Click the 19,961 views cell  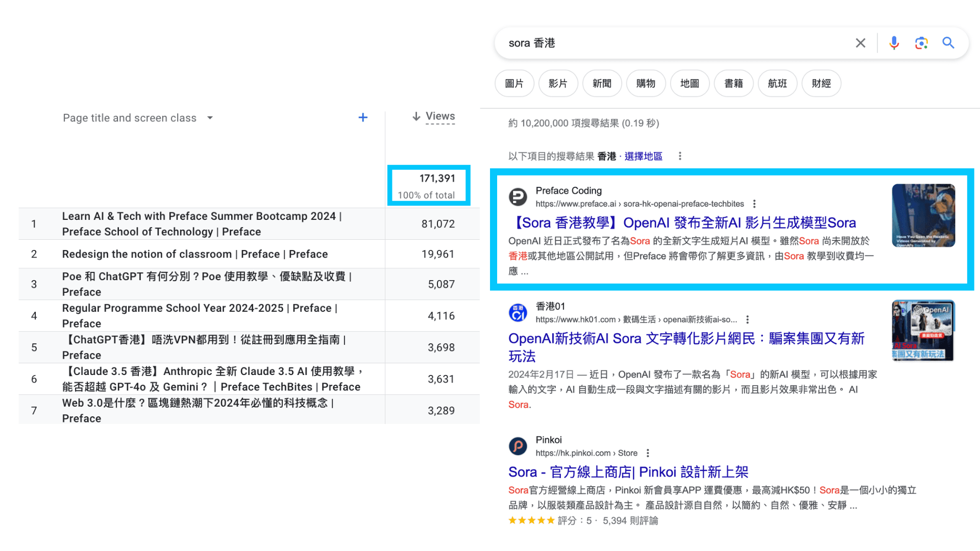coord(438,254)
